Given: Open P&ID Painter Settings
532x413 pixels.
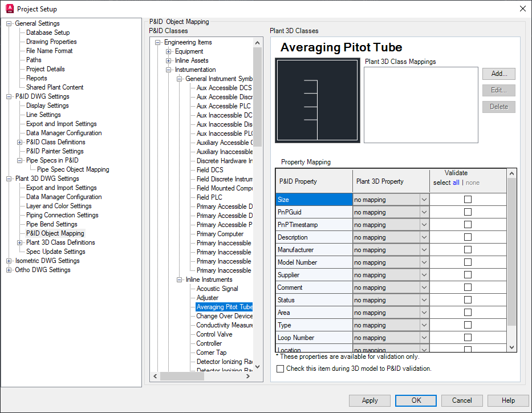Looking at the screenshot, I should [54, 151].
